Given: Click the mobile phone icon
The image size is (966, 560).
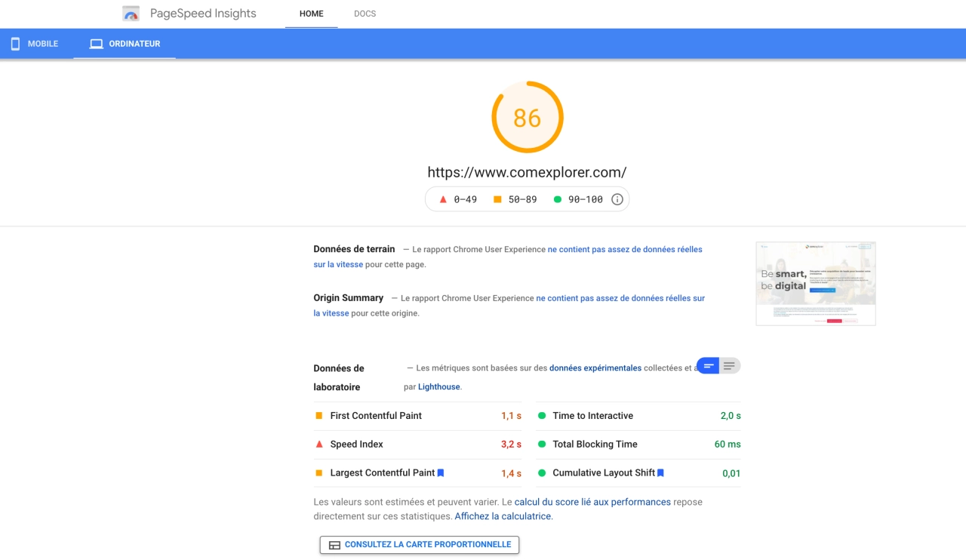Looking at the screenshot, I should [15, 44].
